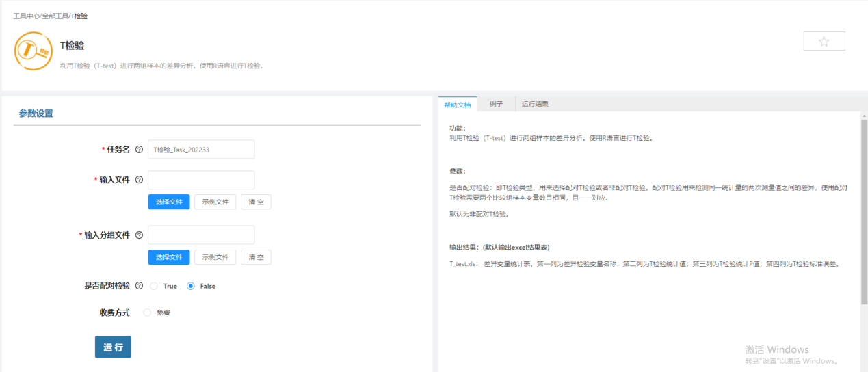Click 选择文件 under 输入分组文件
Screen dimensions: 868x372
point(169,257)
